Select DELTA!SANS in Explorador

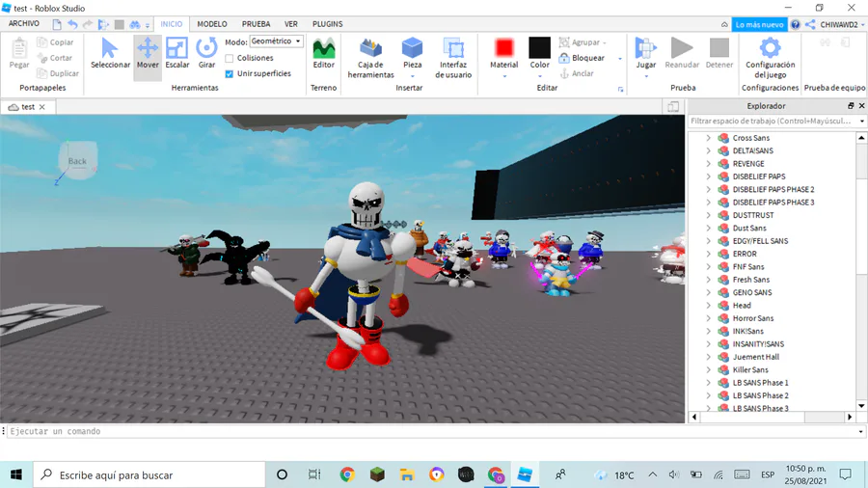[753, 150]
